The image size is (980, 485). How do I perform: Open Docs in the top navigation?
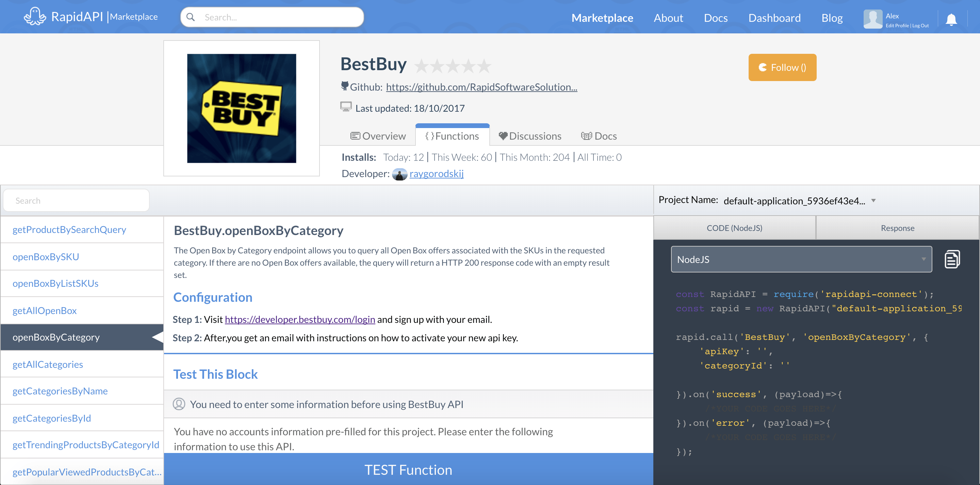pyautogui.click(x=716, y=18)
